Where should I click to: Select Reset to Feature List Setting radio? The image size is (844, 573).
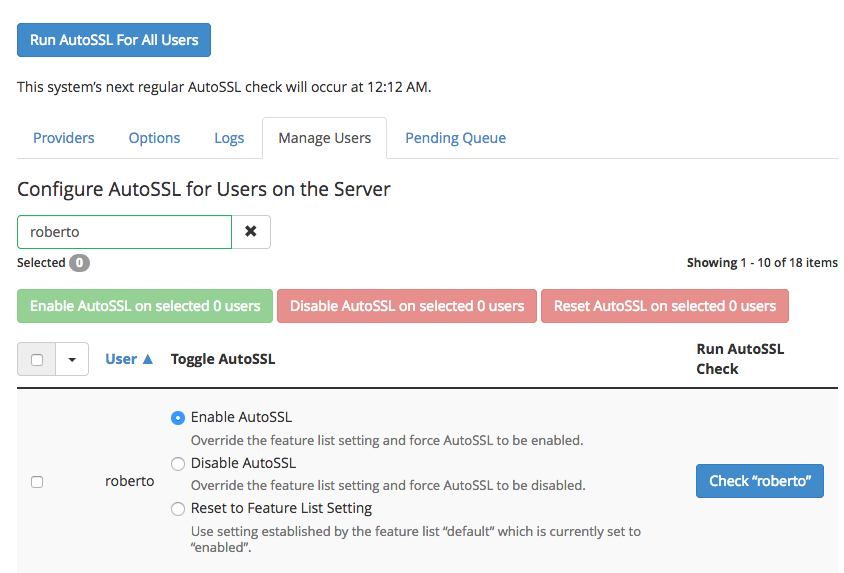point(178,509)
